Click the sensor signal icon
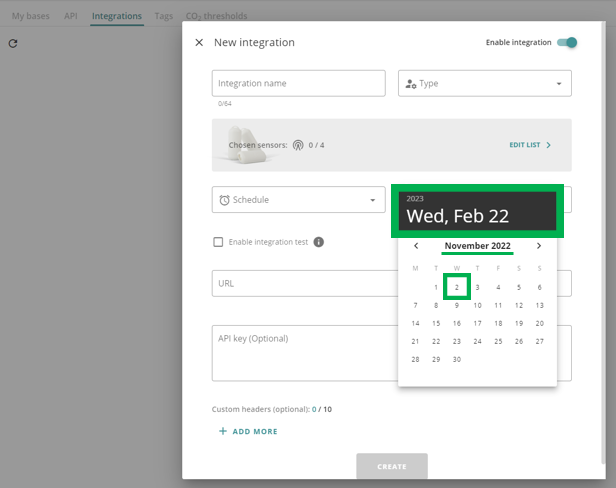Screen dimensions: 616x488 [x=298, y=145]
